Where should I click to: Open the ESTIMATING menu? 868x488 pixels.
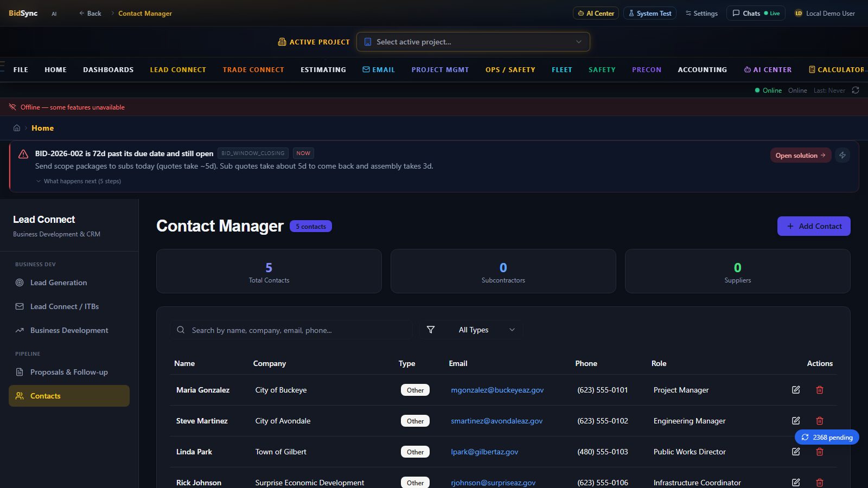pos(323,69)
